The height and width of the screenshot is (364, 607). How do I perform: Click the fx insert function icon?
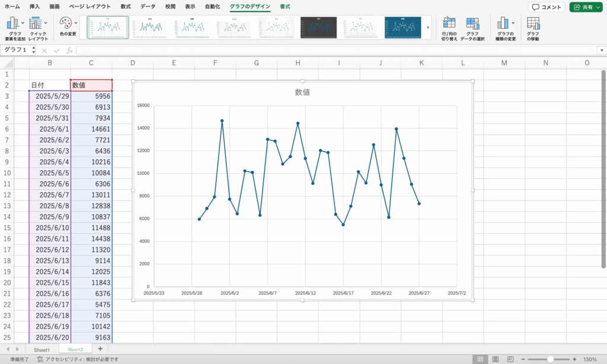(70, 50)
